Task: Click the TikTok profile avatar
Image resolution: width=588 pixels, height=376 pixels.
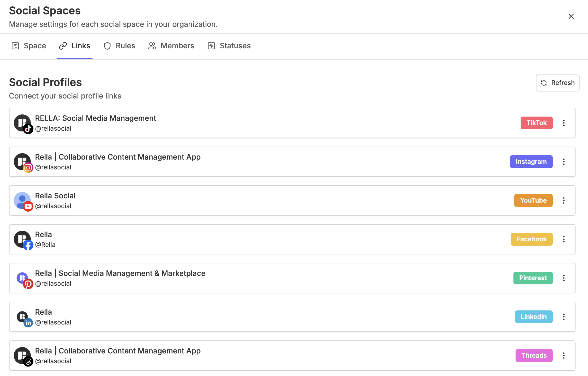Action: tap(23, 123)
